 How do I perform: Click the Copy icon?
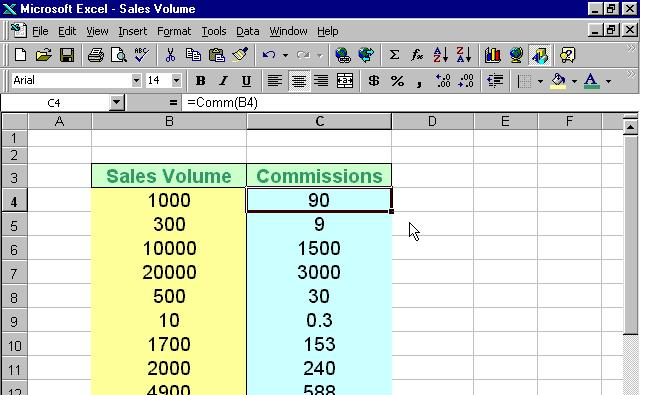193,55
